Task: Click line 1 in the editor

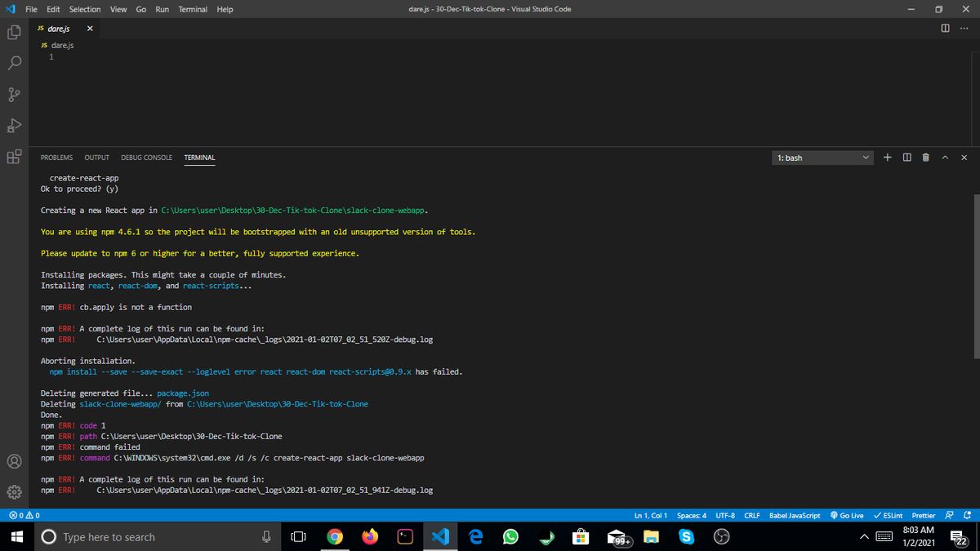Action: [x=51, y=57]
